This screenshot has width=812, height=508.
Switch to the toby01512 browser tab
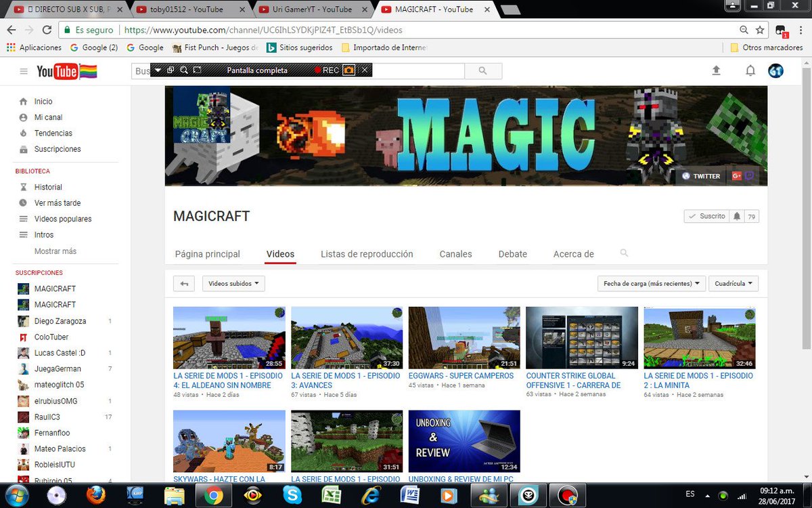coord(189,9)
